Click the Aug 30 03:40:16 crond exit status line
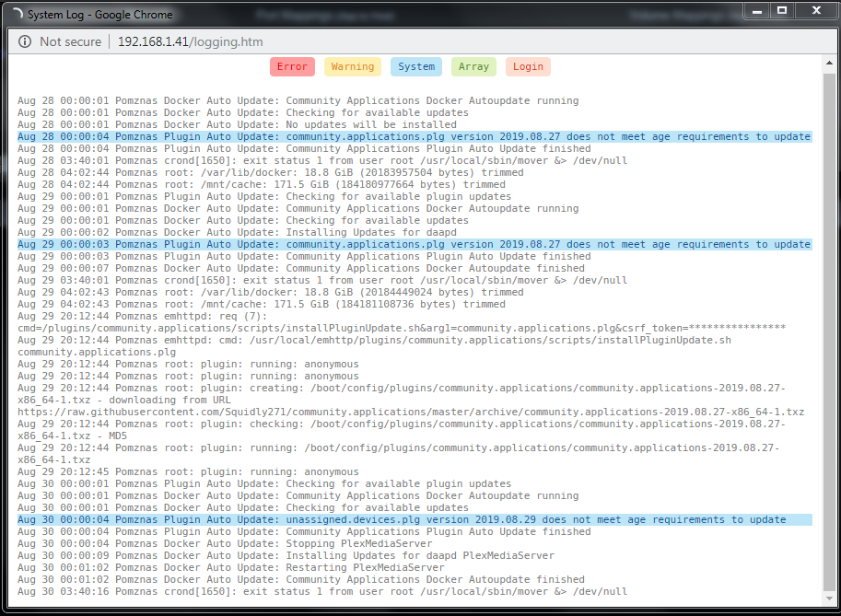This screenshot has width=841, height=616. [322, 591]
